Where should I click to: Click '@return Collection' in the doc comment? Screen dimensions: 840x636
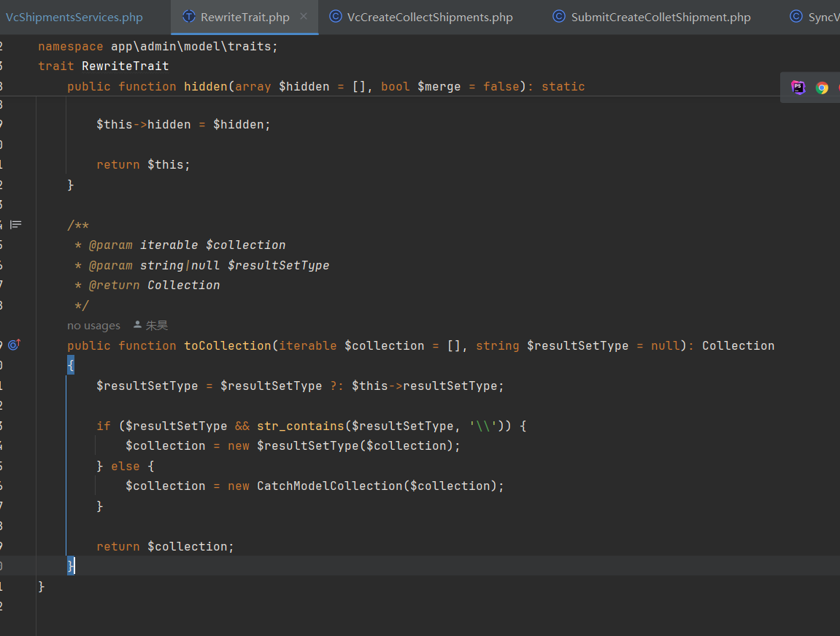[x=154, y=285]
